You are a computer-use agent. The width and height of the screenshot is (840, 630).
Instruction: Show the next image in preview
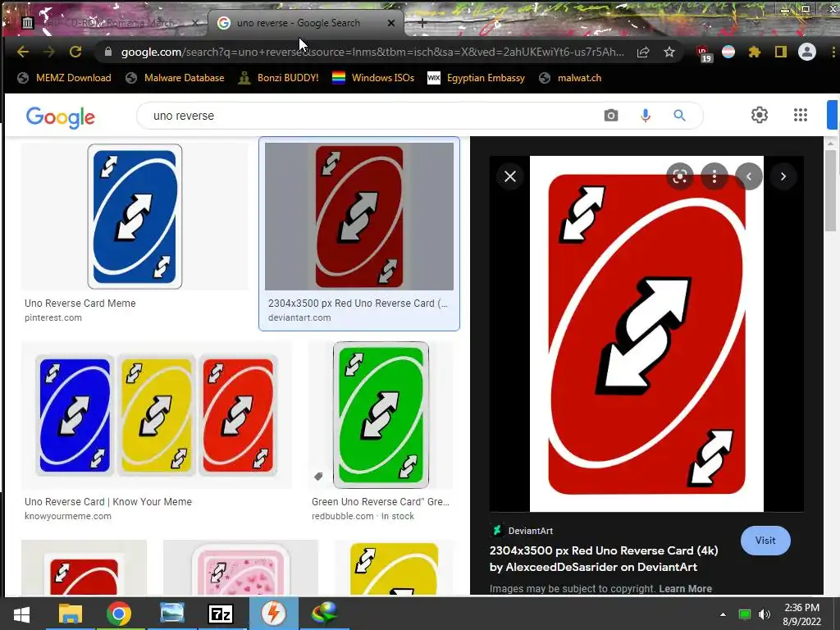click(783, 176)
